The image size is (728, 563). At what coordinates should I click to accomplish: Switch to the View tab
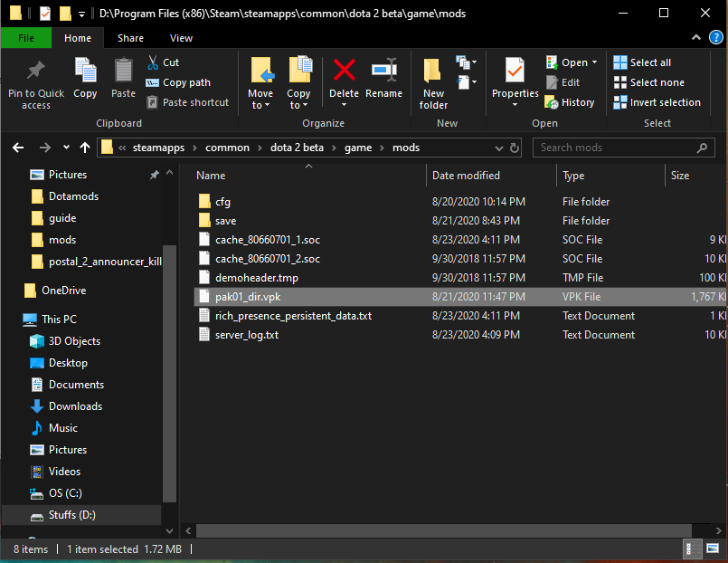click(x=181, y=38)
